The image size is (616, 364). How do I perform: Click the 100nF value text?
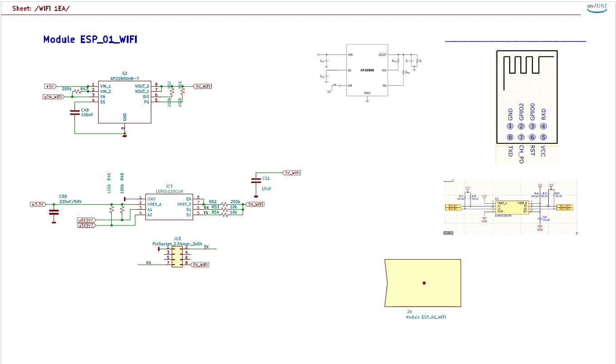coord(87,115)
